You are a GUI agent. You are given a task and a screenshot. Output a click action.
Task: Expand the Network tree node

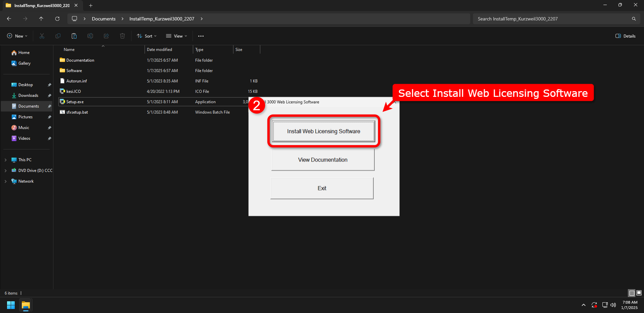(x=6, y=181)
